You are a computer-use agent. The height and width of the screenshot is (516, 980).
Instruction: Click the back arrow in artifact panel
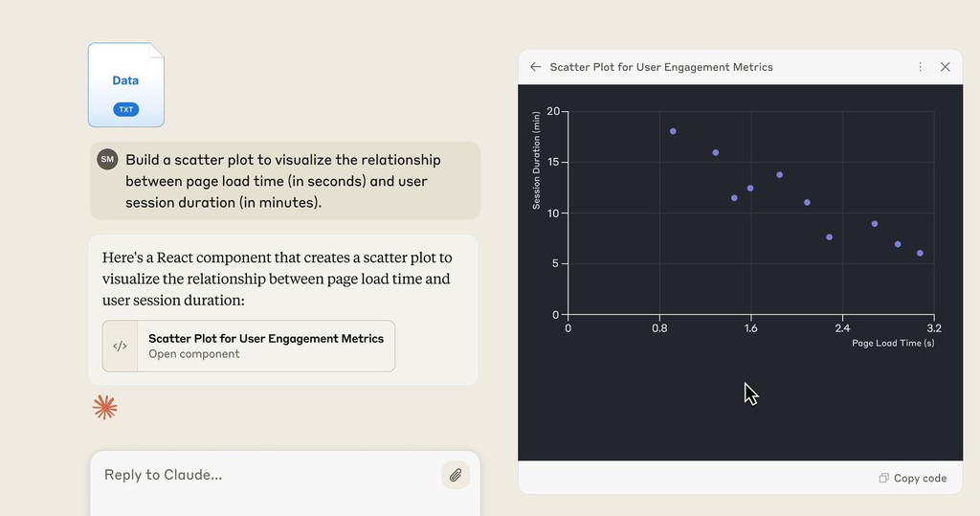tap(536, 67)
